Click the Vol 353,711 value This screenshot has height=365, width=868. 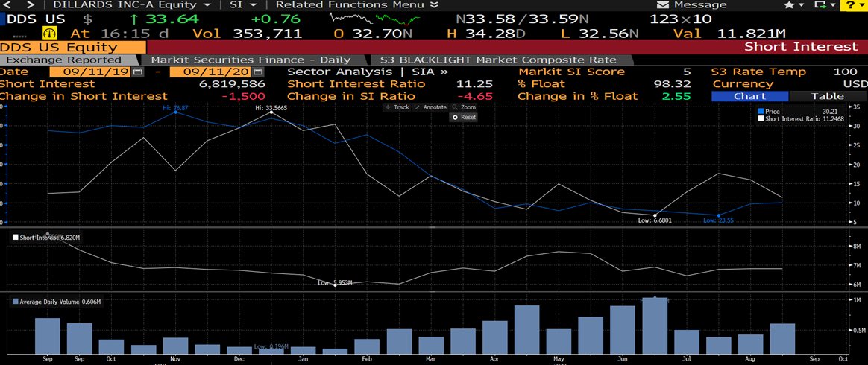click(x=268, y=34)
